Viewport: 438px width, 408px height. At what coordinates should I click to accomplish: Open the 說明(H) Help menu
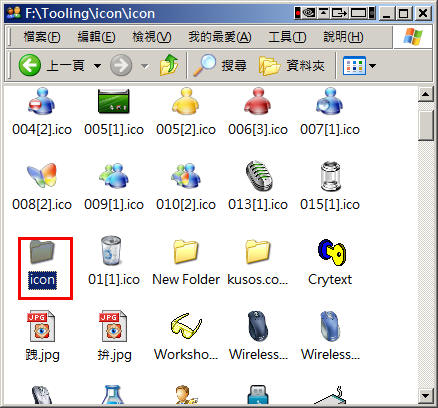point(343,37)
